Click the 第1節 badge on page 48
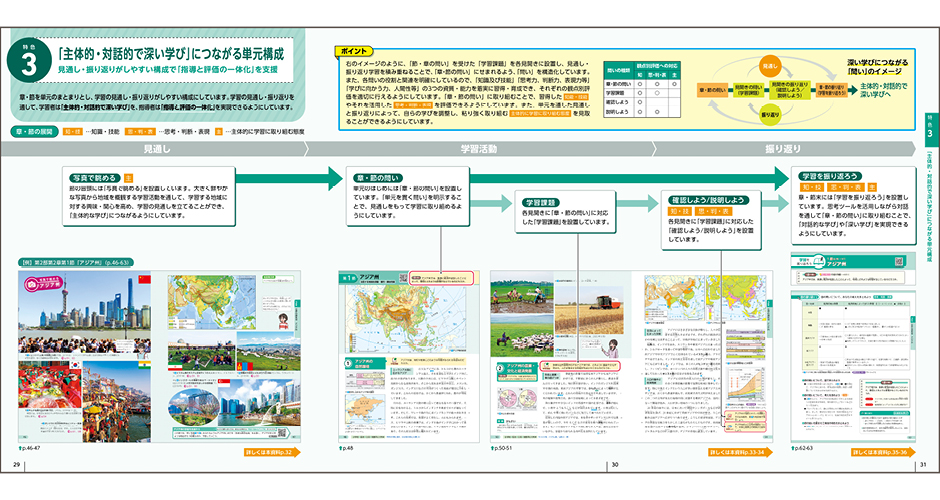940x500 pixels. tap(348, 279)
